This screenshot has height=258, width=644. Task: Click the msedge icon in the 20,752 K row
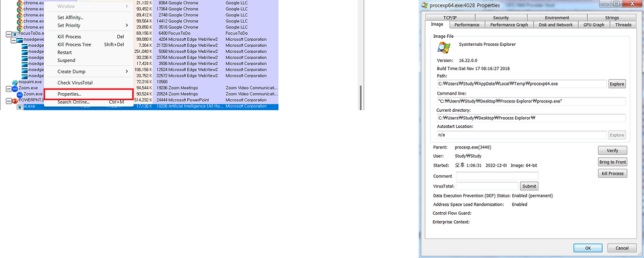point(25,76)
